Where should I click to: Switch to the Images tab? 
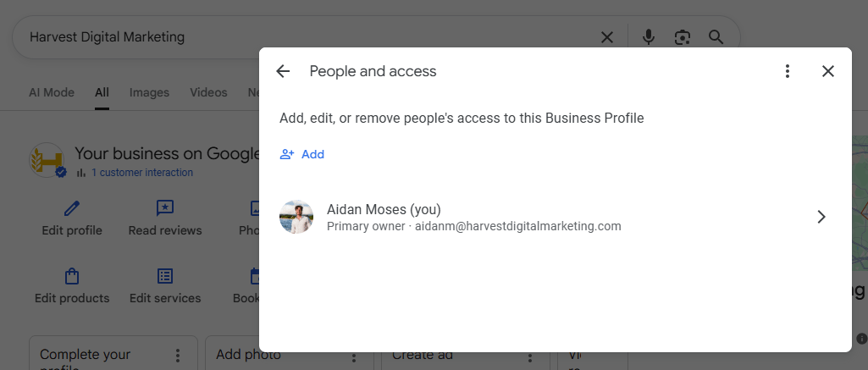pos(149,92)
